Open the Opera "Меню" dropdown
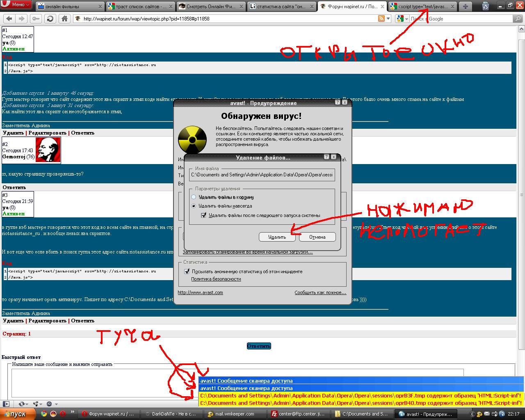This screenshot has width=525, height=420. 16,5
